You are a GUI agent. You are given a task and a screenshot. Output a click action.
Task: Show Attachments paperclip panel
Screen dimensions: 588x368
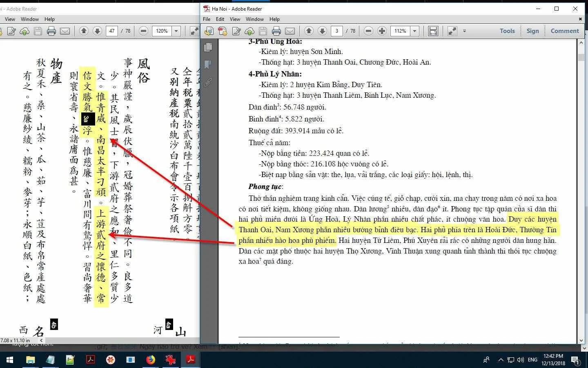[x=208, y=83]
